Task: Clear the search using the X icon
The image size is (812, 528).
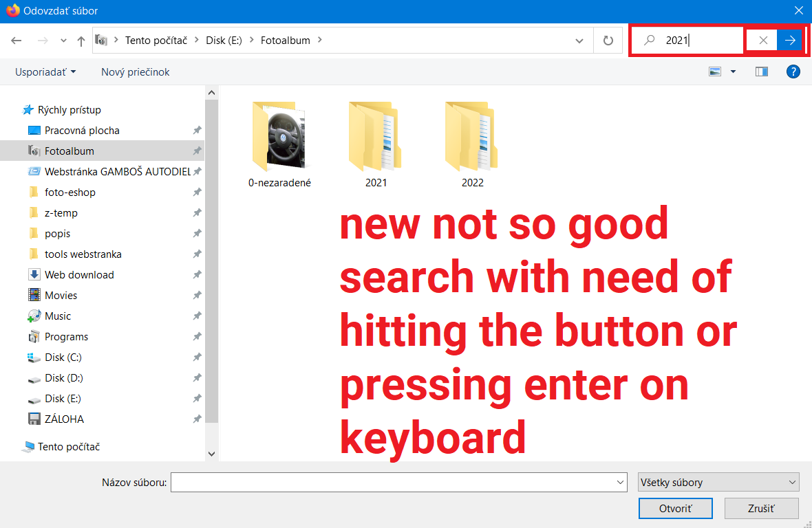Action: pos(762,40)
